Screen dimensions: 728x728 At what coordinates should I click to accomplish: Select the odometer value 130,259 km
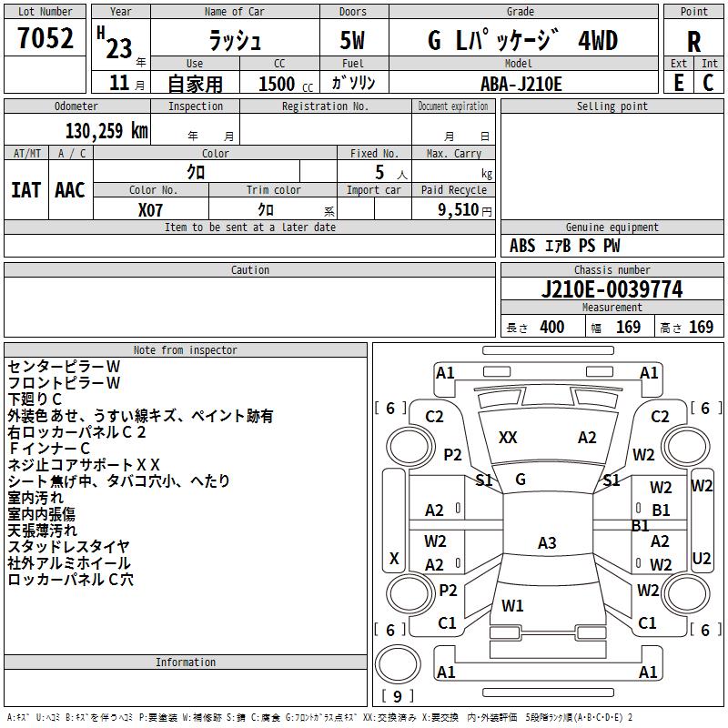(106, 130)
